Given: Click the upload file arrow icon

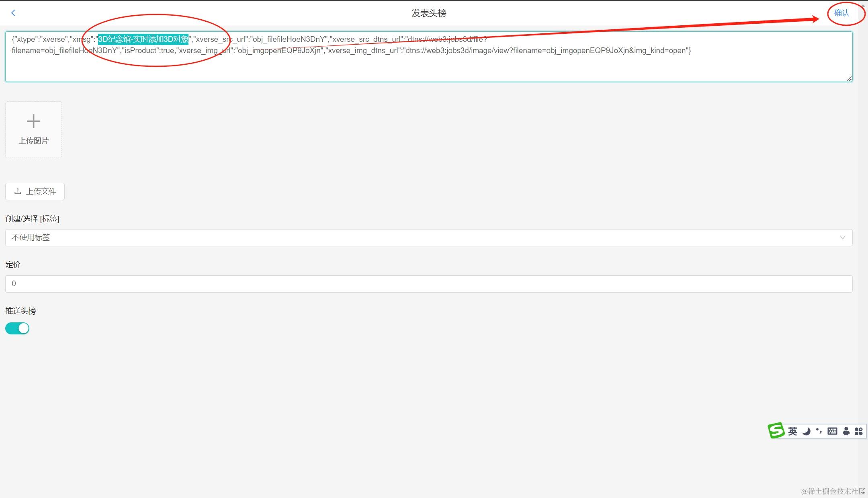Looking at the screenshot, I should pos(17,191).
